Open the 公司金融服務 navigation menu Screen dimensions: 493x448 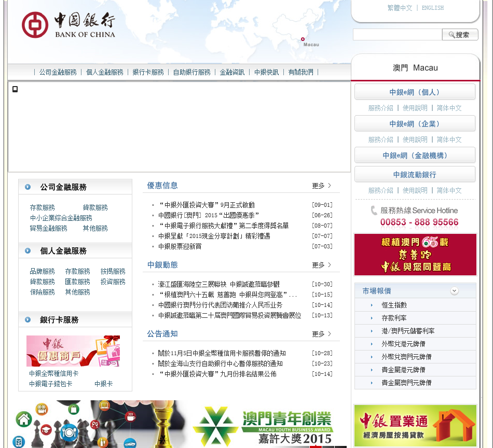coord(58,72)
